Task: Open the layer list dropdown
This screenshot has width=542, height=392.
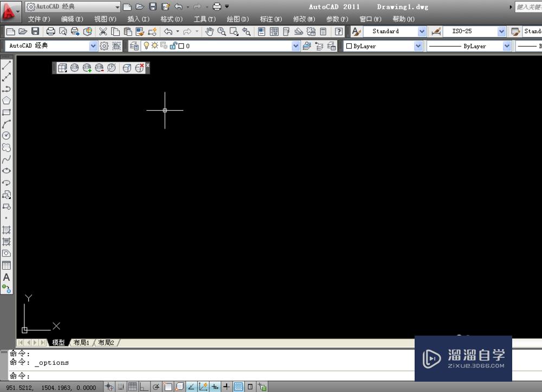Action: (295, 46)
